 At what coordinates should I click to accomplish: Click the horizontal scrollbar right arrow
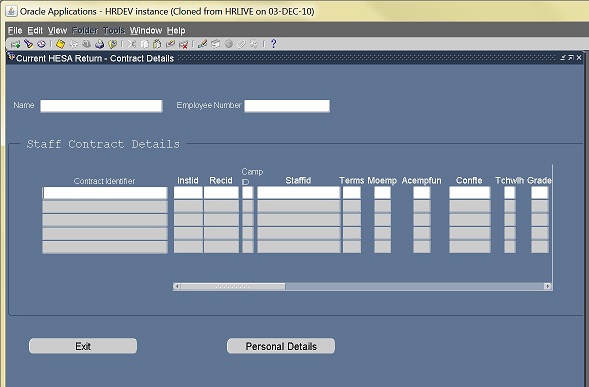(548, 287)
